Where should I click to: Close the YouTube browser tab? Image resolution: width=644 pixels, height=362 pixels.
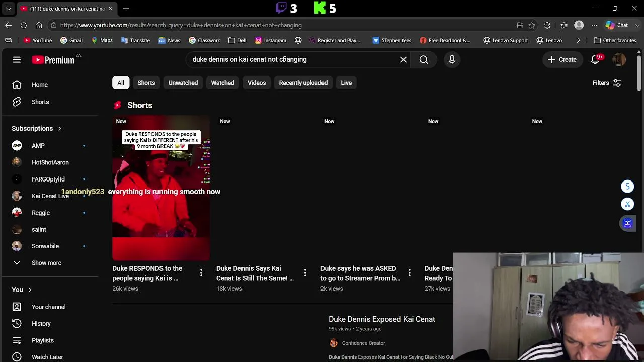111,9
